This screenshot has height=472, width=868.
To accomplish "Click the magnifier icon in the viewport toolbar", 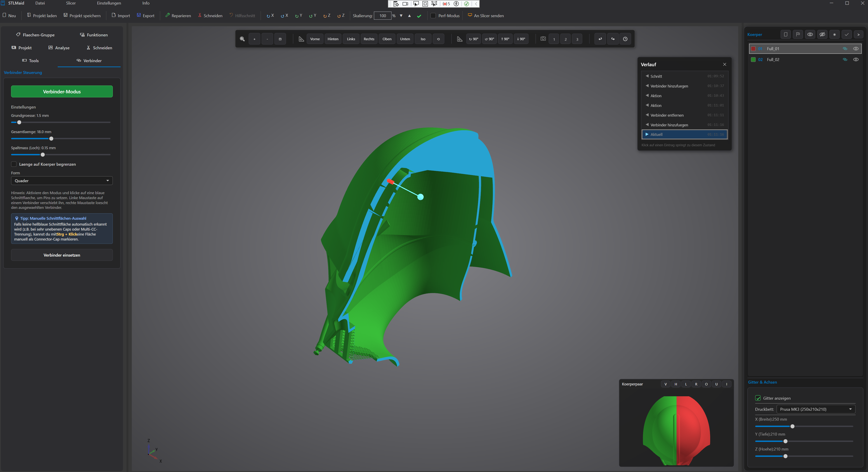I will coord(242,39).
